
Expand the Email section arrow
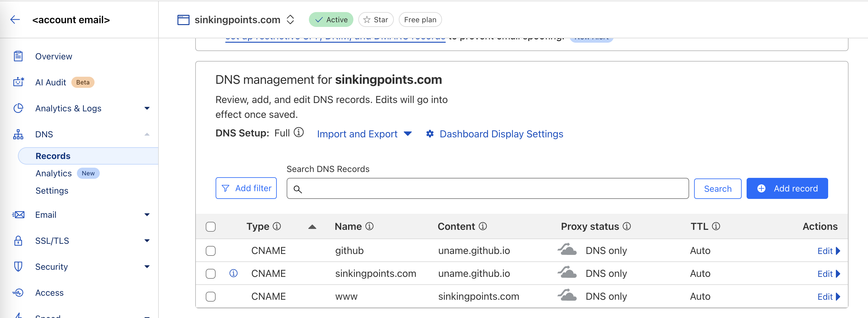147,215
